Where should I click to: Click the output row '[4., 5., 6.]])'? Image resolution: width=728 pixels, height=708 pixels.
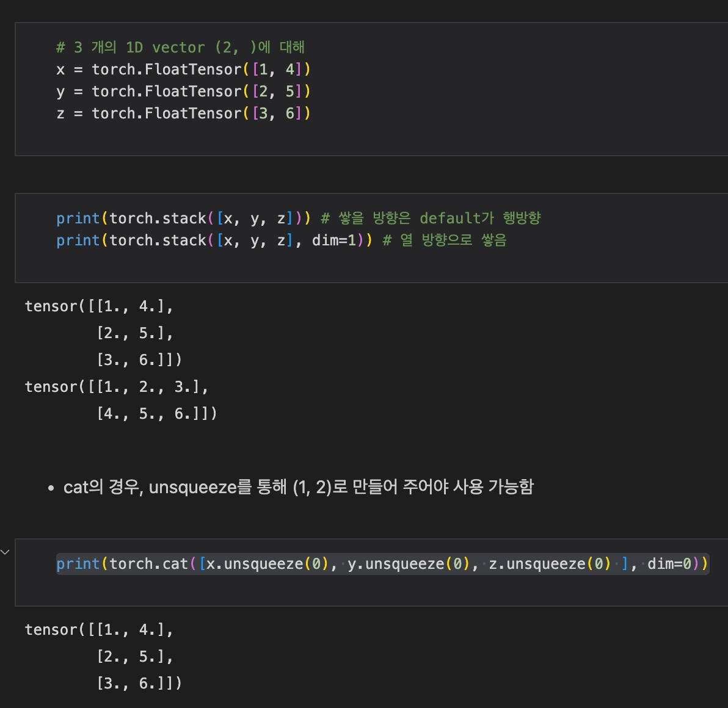coord(156,413)
